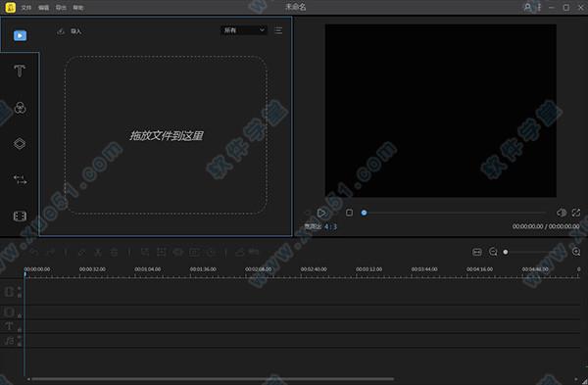Click the user account icon
Screen dimensions: 588x385
(527, 7)
